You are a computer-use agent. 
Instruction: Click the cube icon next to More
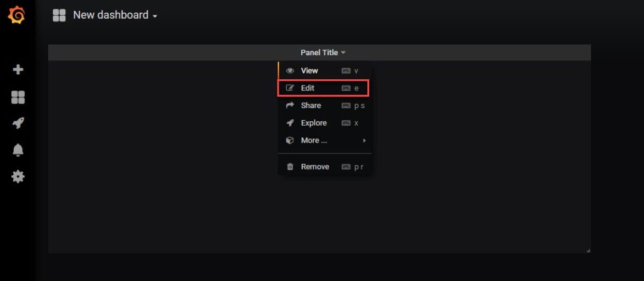pos(290,141)
